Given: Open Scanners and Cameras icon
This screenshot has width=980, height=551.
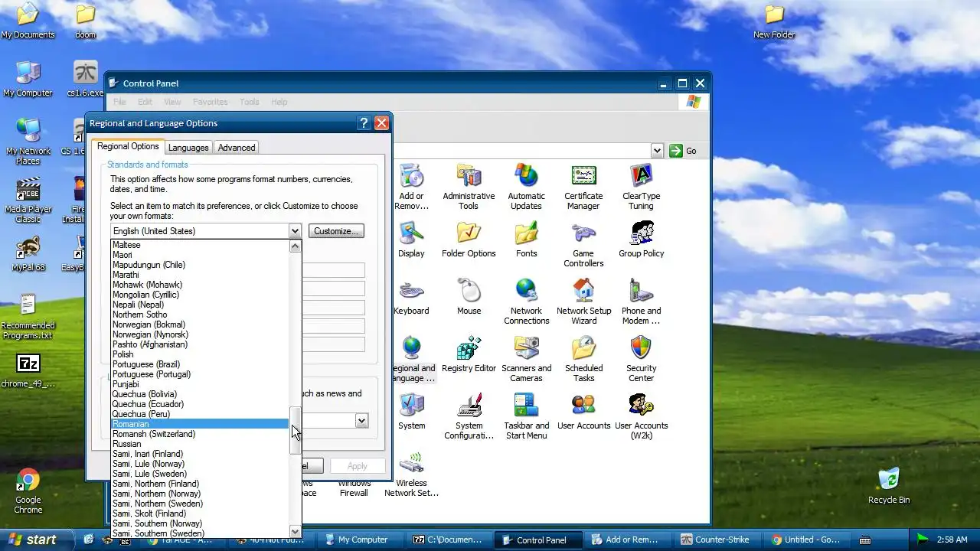Looking at the screenshot, I should 526,360.
